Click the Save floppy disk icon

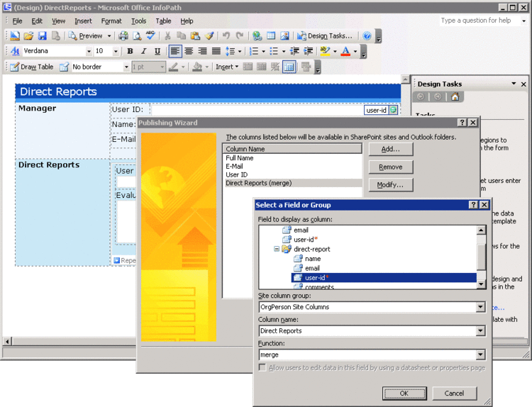[x=42, y=35]
